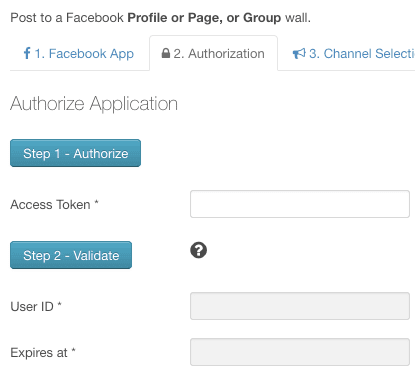Viewport: 415px width, 386px height.
Task: Select the 2. Authorization tab
Action: click(213, 53)
